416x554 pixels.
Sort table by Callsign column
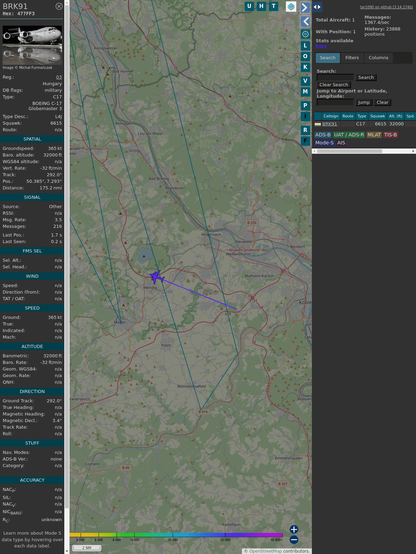(x=330, y=116)
